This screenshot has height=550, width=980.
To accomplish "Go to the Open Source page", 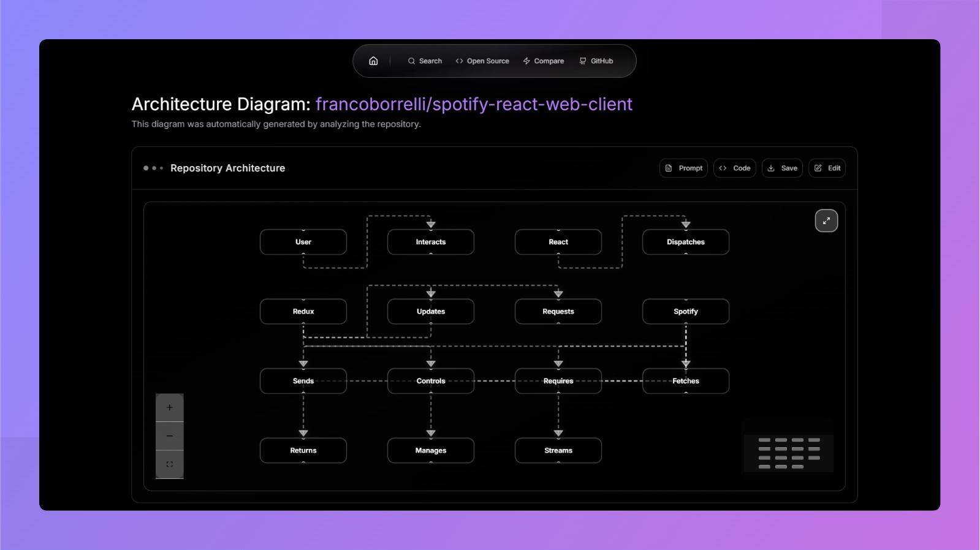I will (482, 61).
